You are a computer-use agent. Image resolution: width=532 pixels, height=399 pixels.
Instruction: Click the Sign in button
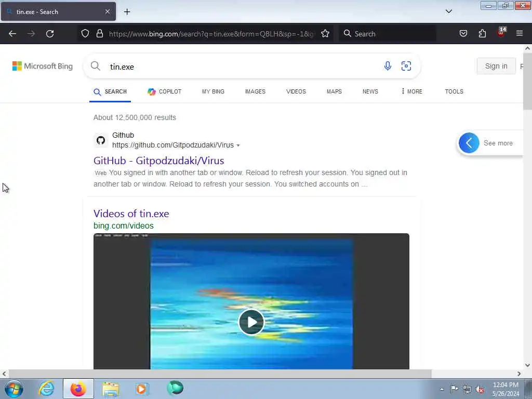(x=496, y=66)
